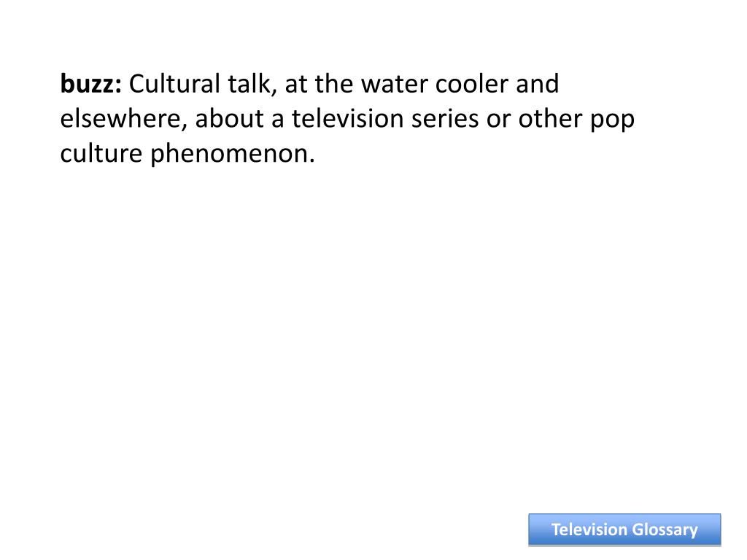747x560 pixels.
Task: Click the word 'phenomenon.' ending the definition
Action: tap(233, 155)
